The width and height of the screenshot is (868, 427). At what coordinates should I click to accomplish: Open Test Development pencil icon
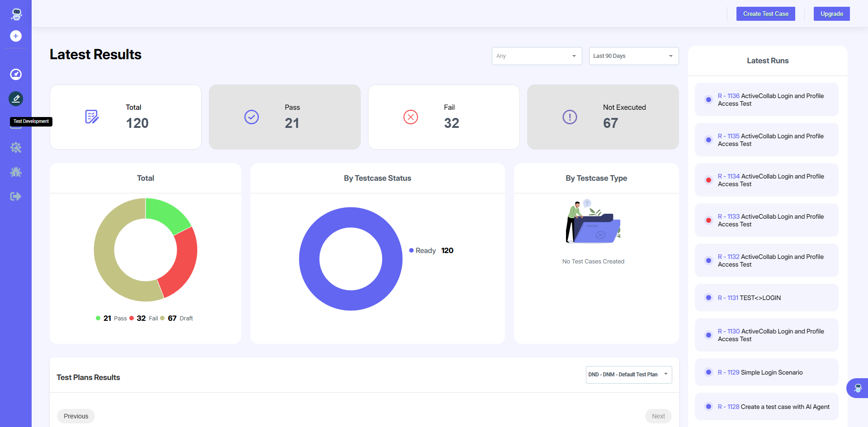(x=16, y=99)
